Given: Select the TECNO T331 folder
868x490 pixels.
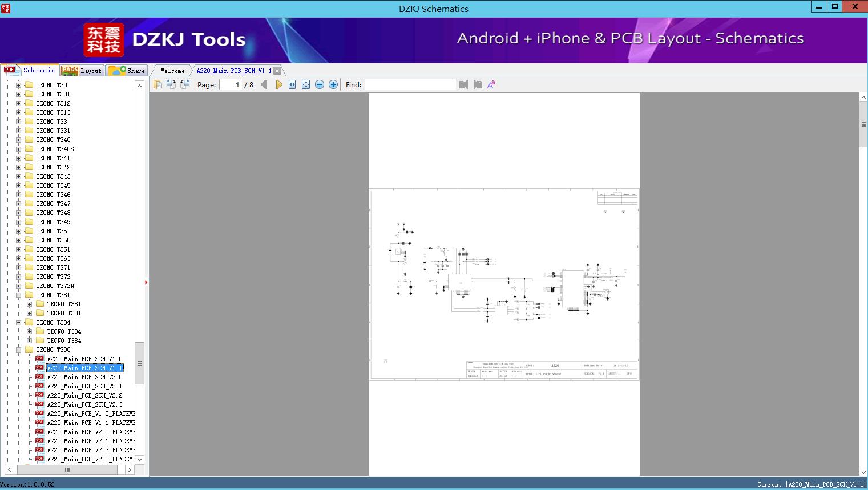Looking at the screenshot, I should tap(53, 131).
